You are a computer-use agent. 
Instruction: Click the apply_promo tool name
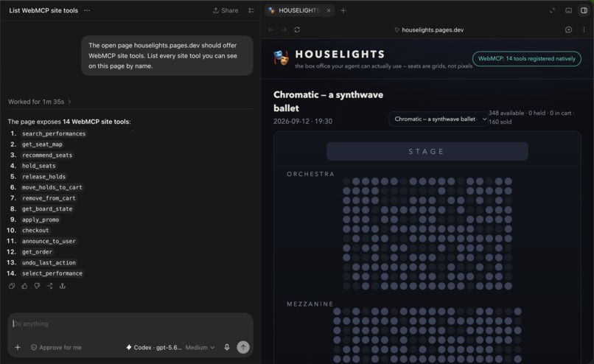click(40, 220)
